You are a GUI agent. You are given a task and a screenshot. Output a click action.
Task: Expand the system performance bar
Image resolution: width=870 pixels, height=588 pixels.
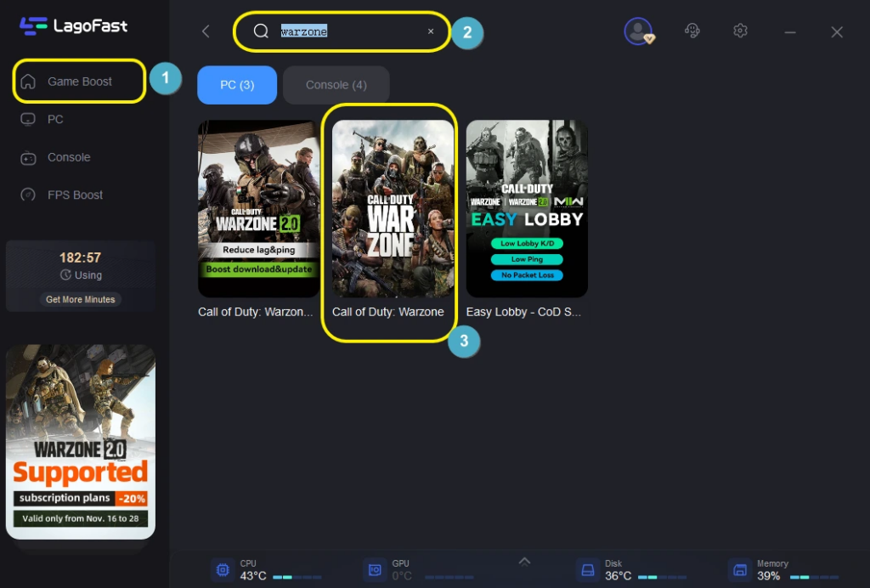[524, 561]
